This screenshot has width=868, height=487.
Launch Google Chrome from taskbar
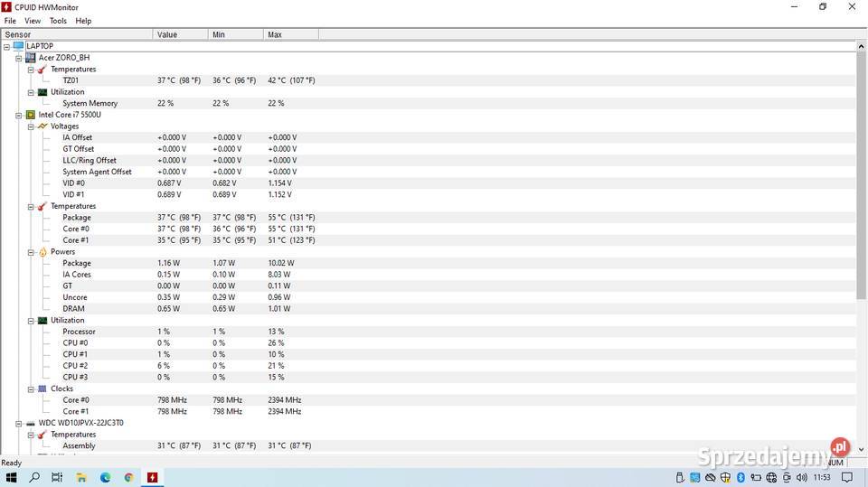[128, 477]
